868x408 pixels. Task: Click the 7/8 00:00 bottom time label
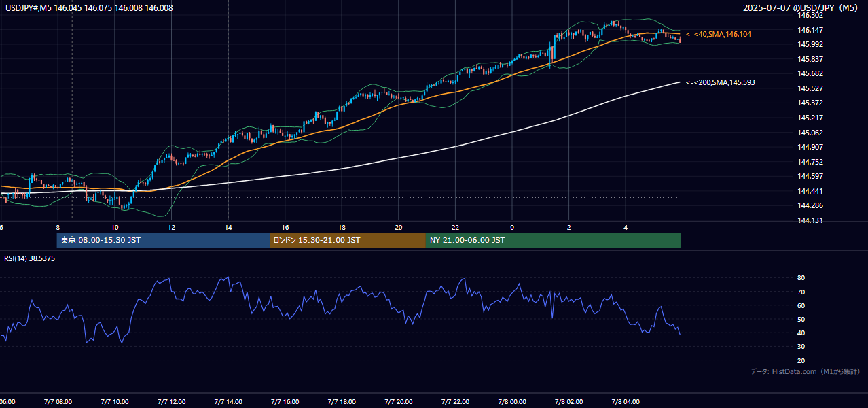coord(512,402)
